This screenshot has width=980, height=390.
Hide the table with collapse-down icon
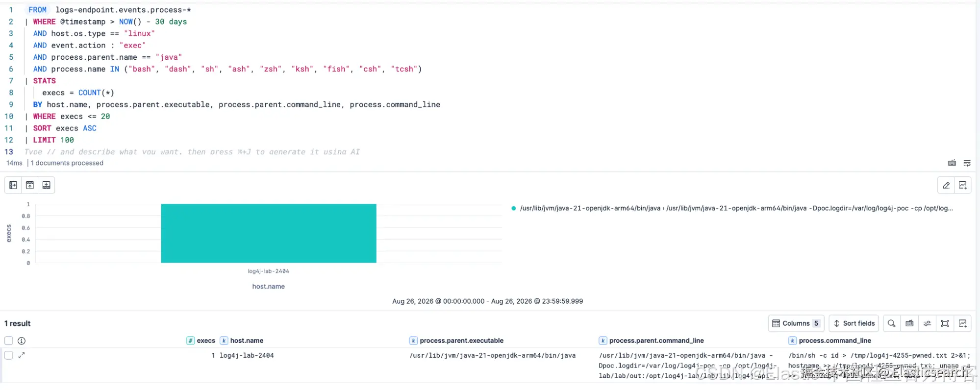47,185
